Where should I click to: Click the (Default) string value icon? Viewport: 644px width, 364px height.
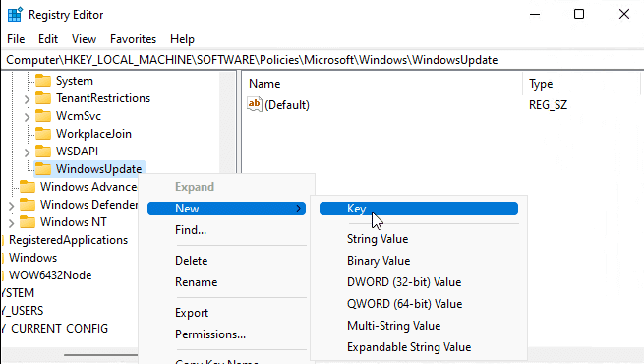point(255,104)
